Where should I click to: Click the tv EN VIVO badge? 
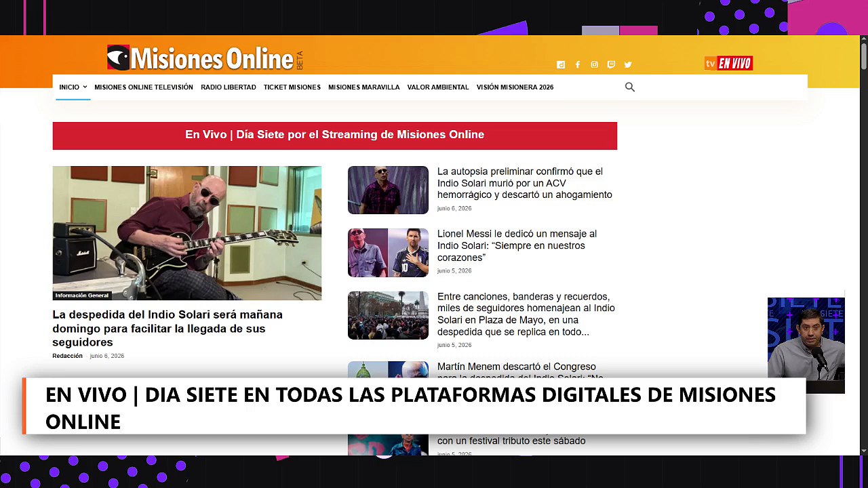pos(728,63)
